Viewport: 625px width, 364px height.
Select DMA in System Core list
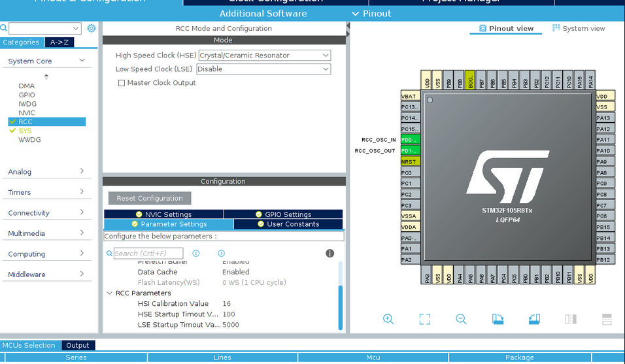(x=26, y=86)
